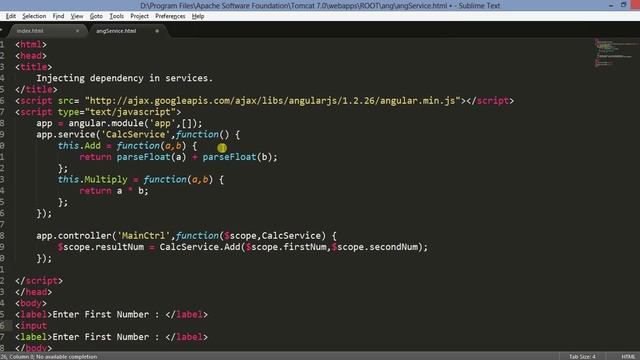Click the unsaved dot on angService.html tab
This screenshot has width=640, height=360.
(157, 31)
